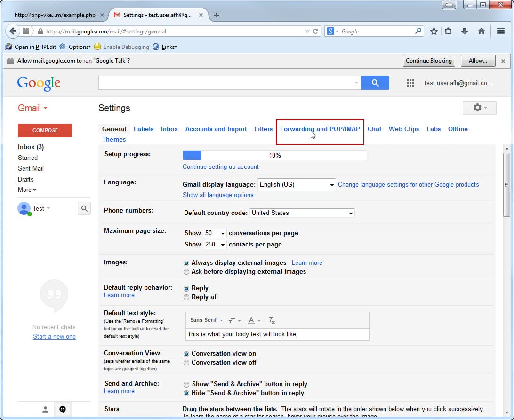Select Ask before displaying external images

(x=186, y=272)
